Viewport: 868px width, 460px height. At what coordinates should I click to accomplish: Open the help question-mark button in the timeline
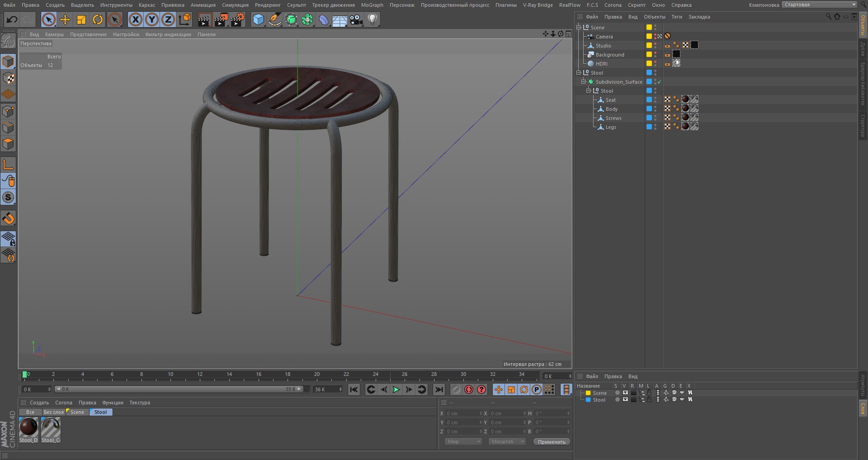tap(482, 389)
